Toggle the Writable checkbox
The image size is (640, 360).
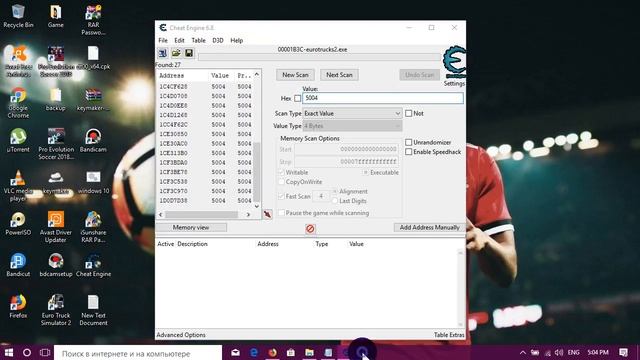(281, 172)
